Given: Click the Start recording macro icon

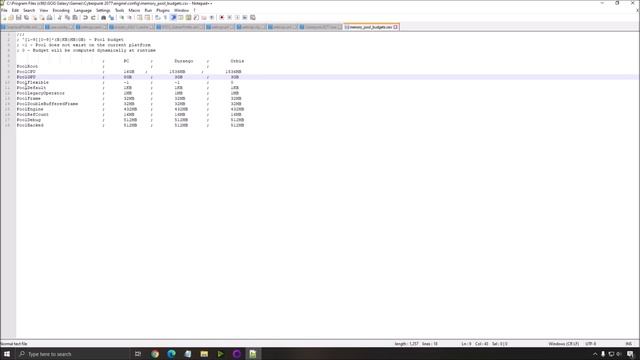Looking at the screenshot, I should (222, 18).
